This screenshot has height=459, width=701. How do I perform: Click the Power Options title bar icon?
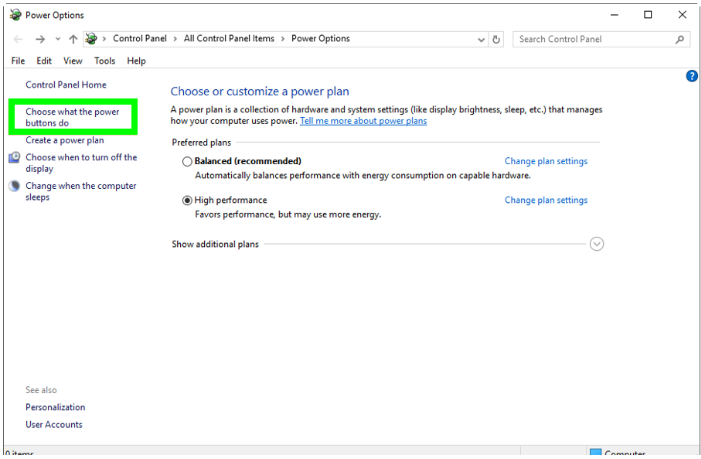click(14, 15)
